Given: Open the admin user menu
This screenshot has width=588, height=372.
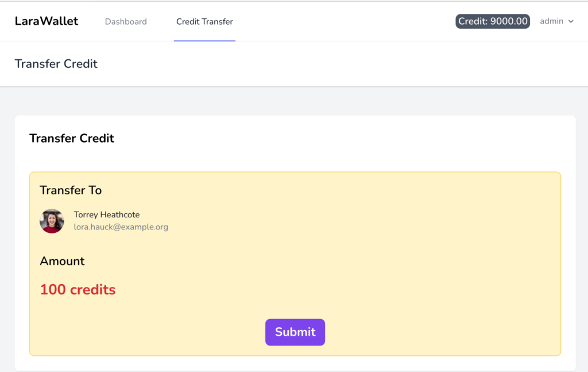Looking at the screenshot, I should [552, 21].
